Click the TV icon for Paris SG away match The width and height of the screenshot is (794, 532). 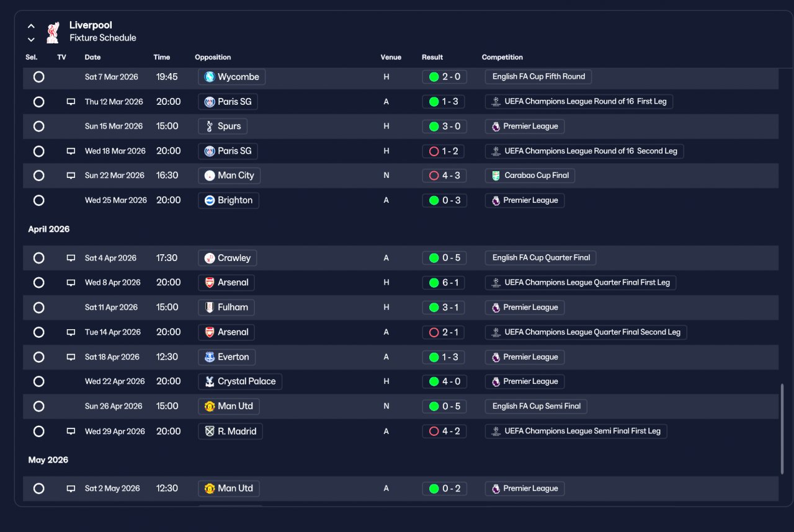pyautogui.click(x=71, y=102)
